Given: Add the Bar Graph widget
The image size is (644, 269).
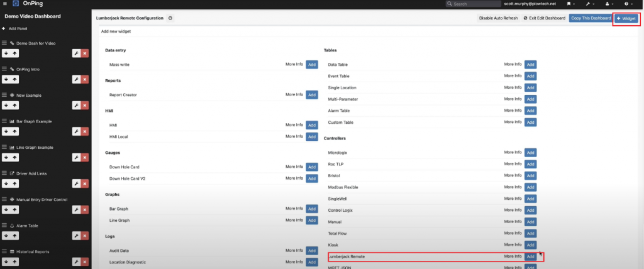Looking at the screenshot, I should [x=312, y=209].
